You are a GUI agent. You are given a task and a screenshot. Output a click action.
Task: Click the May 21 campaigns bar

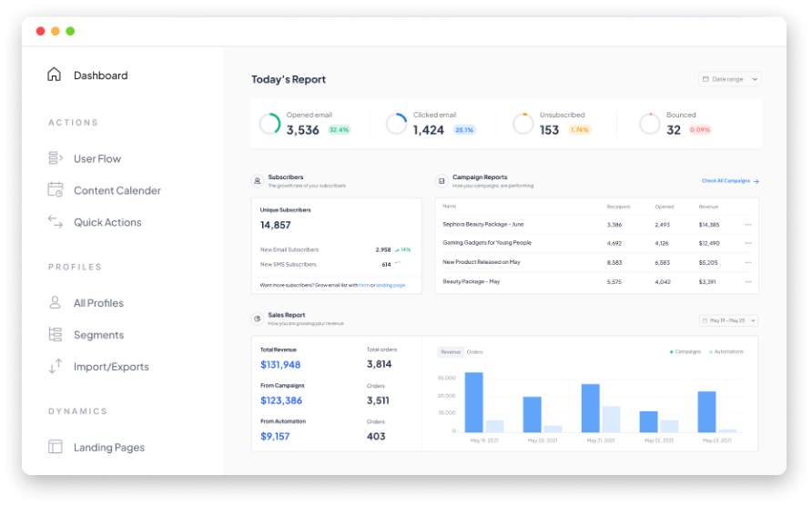[591, 408]
